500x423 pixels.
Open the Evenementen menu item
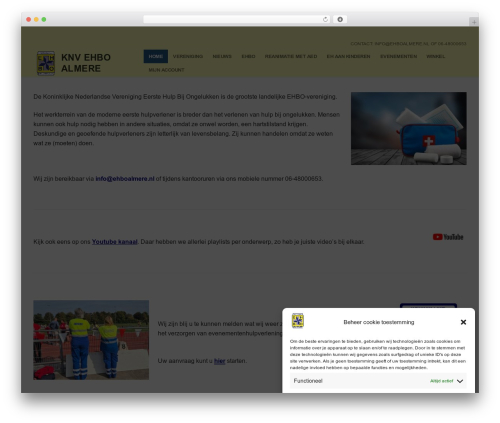[398, 56]
